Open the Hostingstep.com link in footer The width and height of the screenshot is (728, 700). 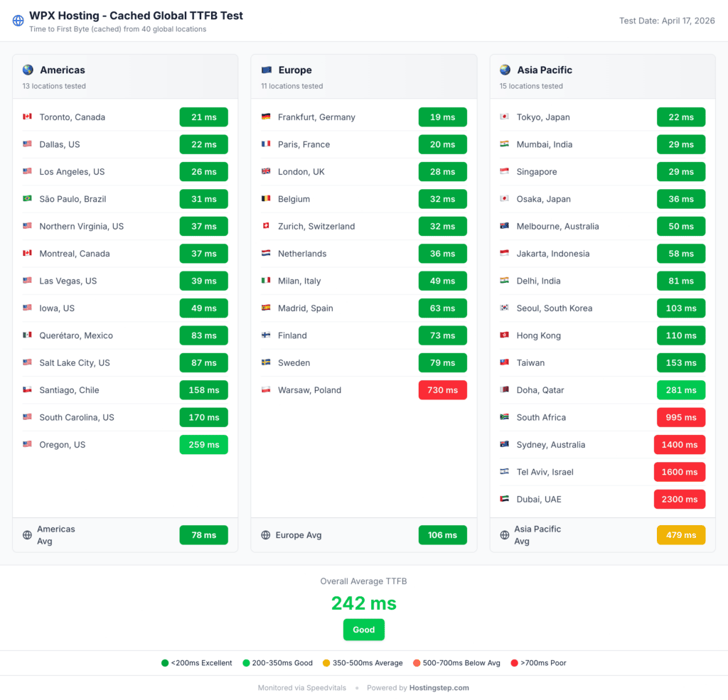(439, 688)
